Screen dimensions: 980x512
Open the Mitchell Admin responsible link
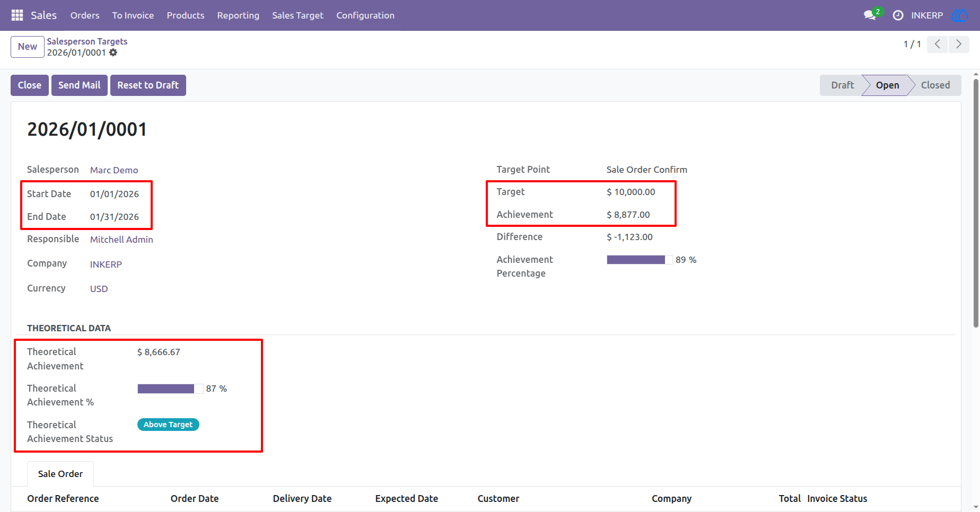[121, 240]
